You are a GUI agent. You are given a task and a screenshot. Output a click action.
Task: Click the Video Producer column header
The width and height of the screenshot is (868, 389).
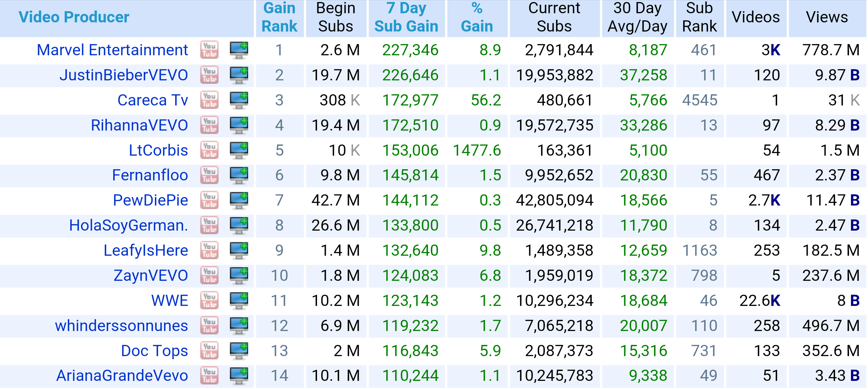click(x=74, y=17)
